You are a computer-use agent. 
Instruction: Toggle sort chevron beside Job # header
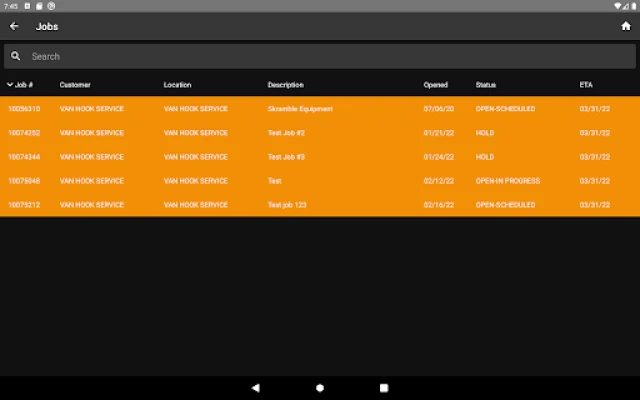[10, 85]
